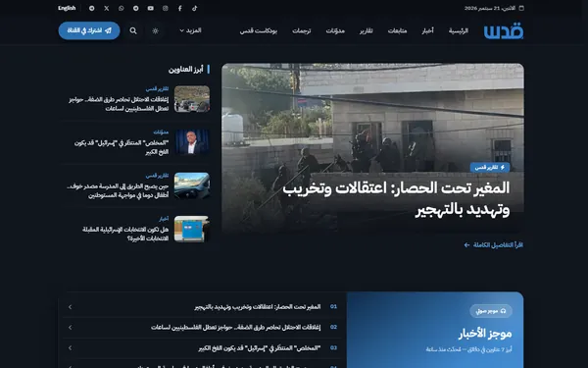Viewport: 588px width, 368px height.
Task: Click the مدونات category label in sidebar
Action: (x=161, y=132)
